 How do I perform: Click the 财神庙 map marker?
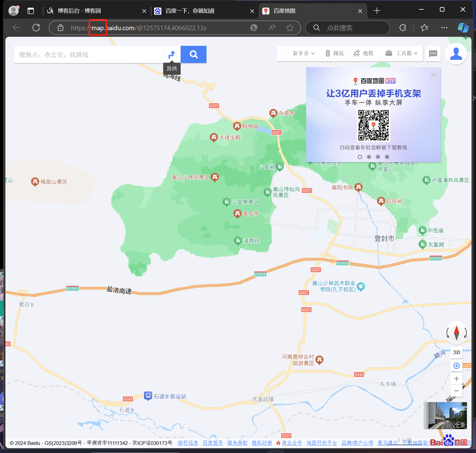pyautogui.click(x=237, y=126)
